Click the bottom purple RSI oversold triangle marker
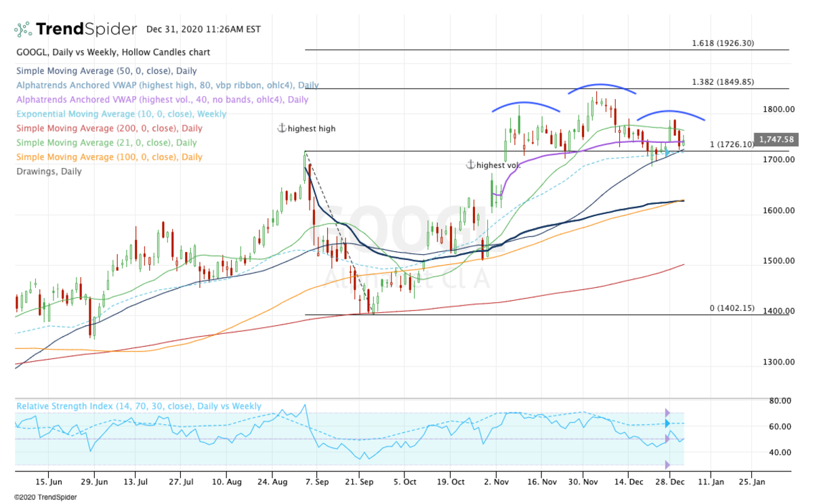 pos(667,465)
